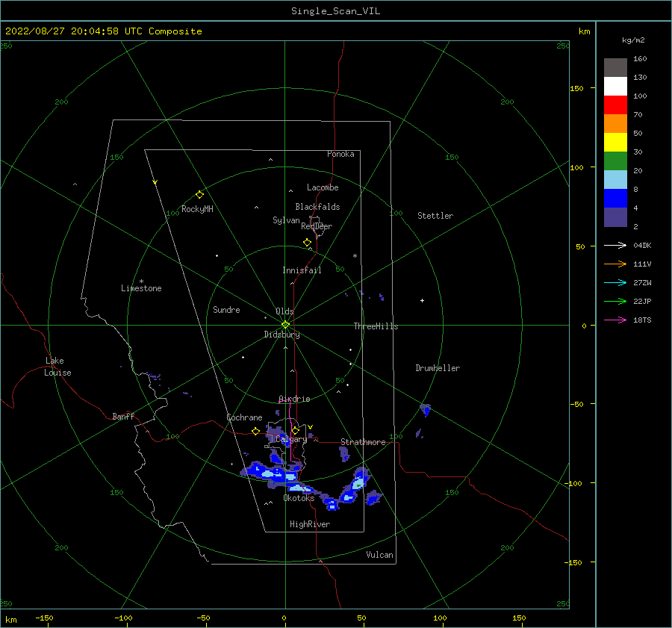Select the yellow 30-50 color swatch
The image size is (672, 628).
615,143
